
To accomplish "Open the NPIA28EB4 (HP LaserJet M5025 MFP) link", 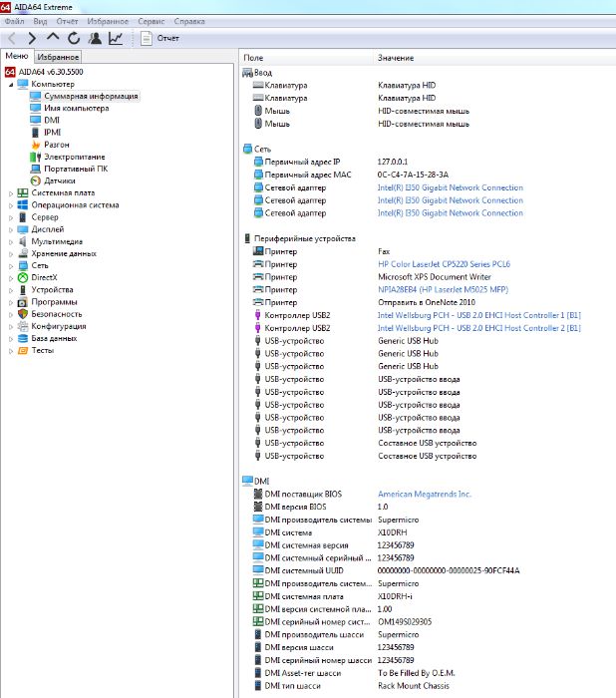I will (443, 289).
